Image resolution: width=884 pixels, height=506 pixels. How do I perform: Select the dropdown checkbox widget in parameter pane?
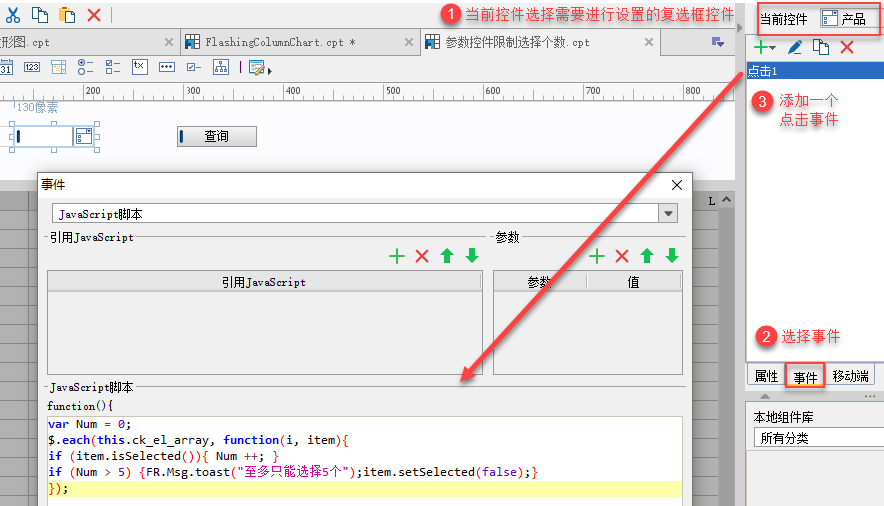[54, 136]
